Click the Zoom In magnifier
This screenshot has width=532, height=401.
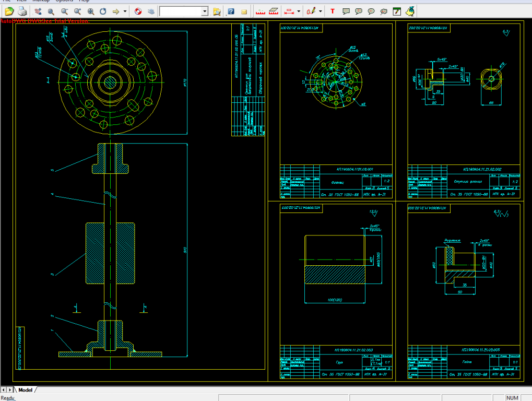77,11
